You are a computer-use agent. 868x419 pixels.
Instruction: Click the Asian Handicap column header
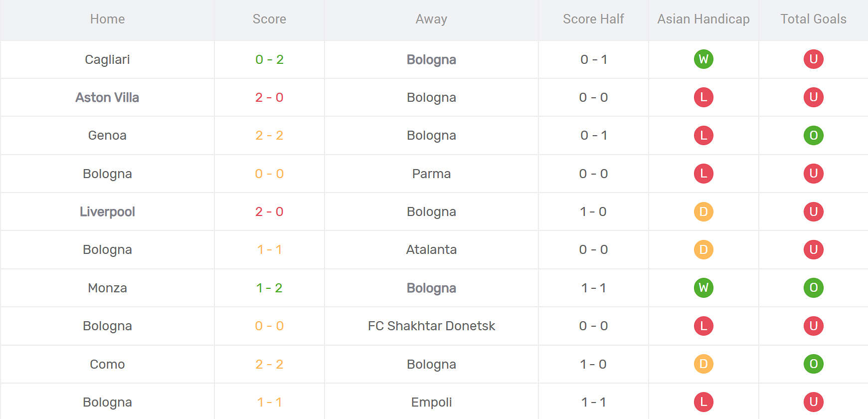pyautogui.click(x=703, y=19)
